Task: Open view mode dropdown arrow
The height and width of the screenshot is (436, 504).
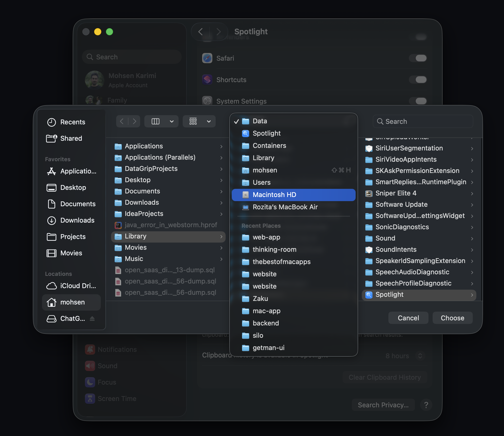Action: [172, 121]
